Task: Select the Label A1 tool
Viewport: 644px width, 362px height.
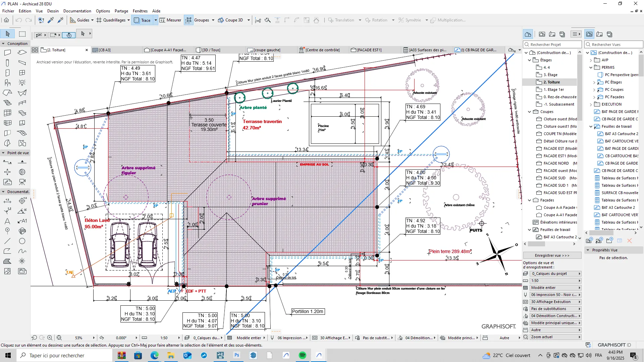Action: (22, 221)
